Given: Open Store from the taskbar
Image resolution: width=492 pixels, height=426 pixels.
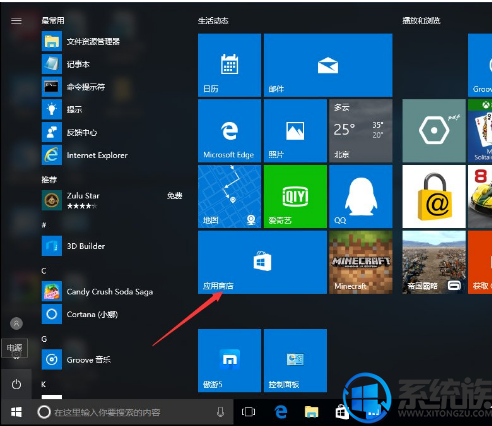Looking at the screenshot, I should [x=341, y=412].
